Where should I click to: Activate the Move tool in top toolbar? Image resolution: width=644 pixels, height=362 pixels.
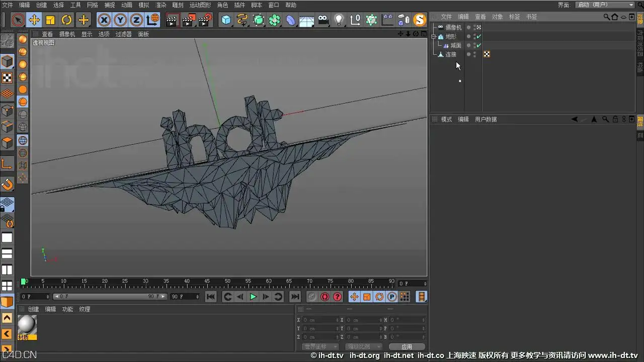(x=34, y=20)
